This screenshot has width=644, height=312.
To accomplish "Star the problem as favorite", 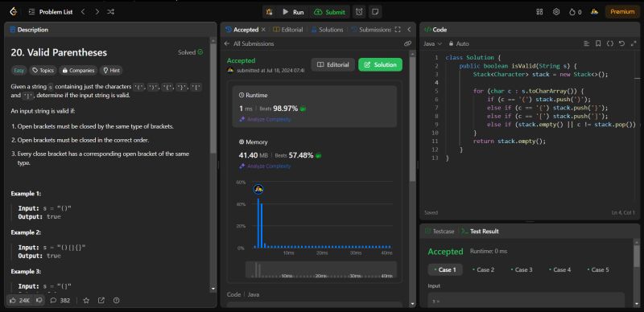I will pos(86,301).
